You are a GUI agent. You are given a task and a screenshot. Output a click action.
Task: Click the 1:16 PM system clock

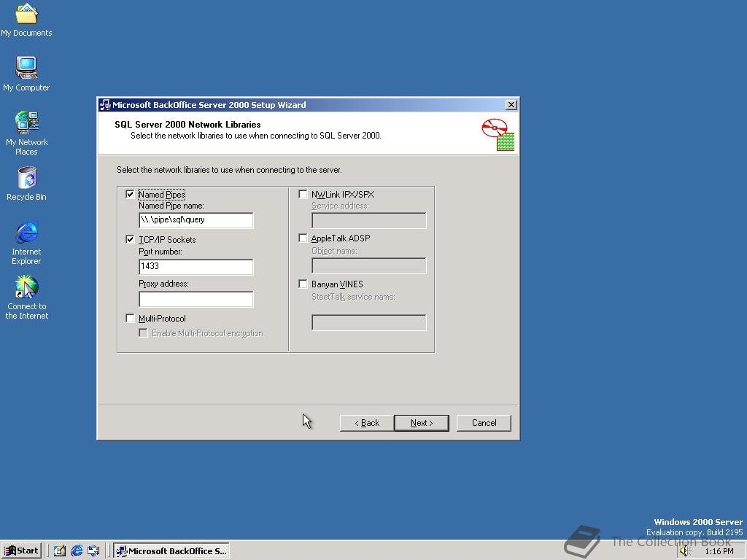tap(719, 551)
